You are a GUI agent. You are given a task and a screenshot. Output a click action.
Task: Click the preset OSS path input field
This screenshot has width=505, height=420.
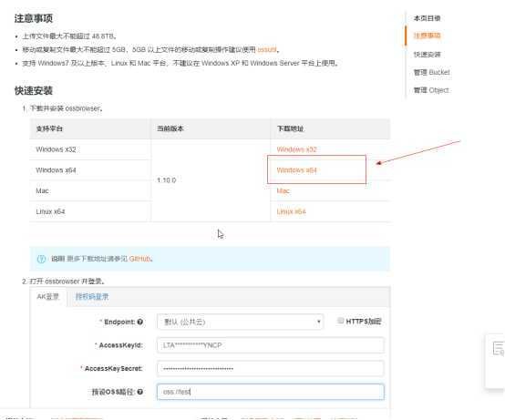(x=271, y=392)
